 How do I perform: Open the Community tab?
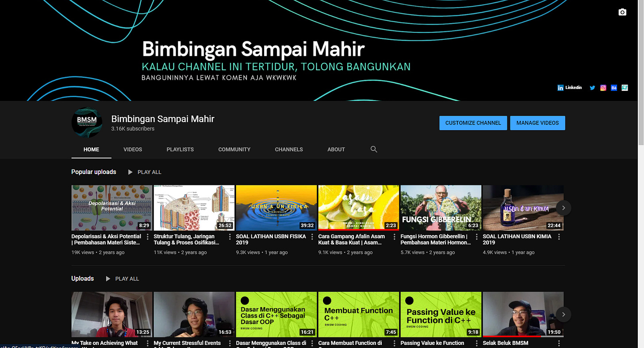coord(234,149)
